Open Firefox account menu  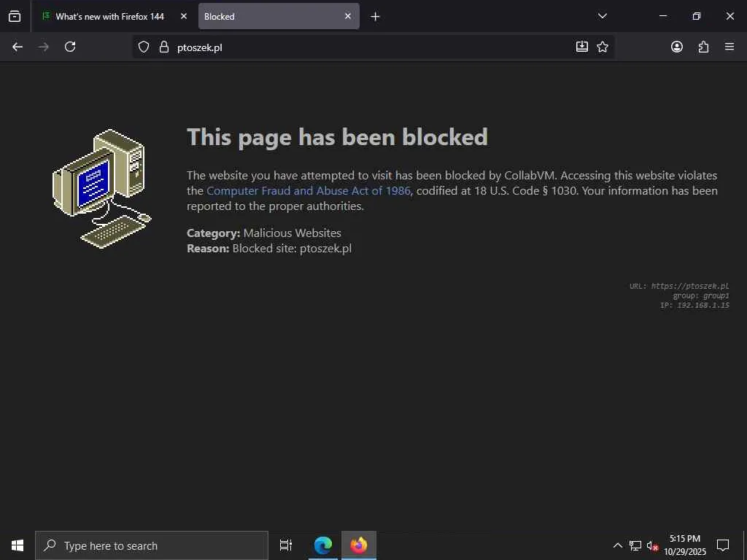pos(677,47)
